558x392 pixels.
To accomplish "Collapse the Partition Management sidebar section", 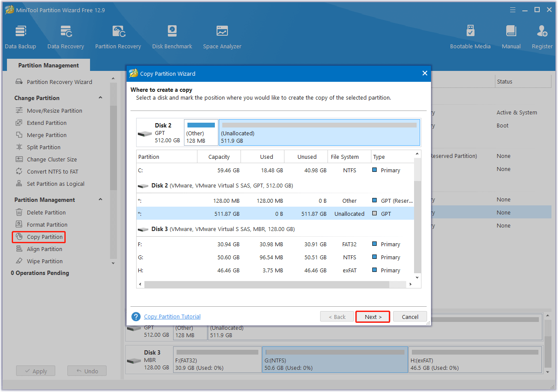I will point(100,200).
